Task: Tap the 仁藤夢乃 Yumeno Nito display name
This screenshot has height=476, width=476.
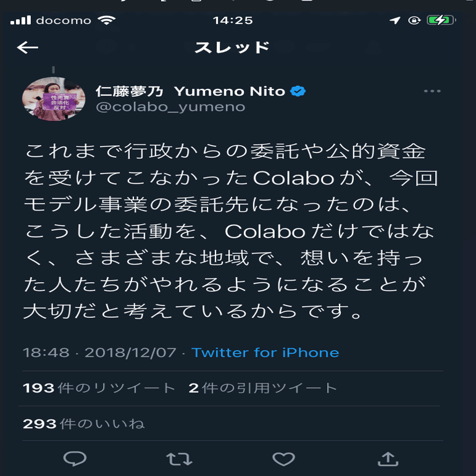Action: pos(190,91)
